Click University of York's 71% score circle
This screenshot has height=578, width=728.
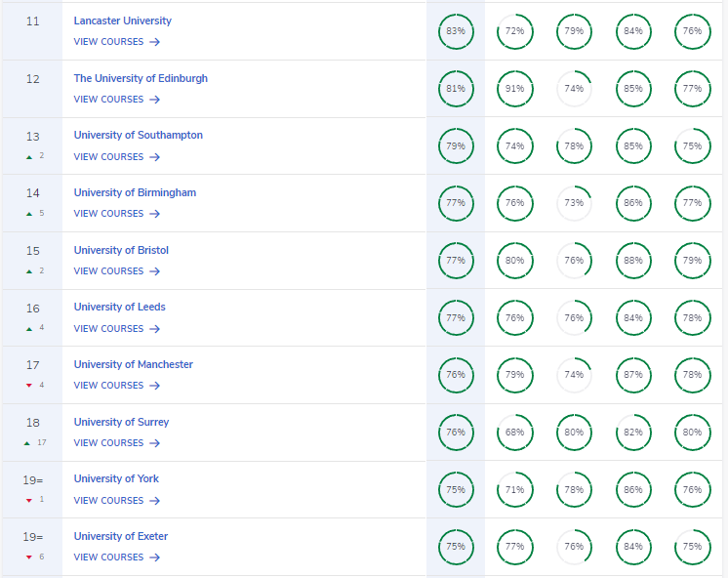click(x=514, y=490)
